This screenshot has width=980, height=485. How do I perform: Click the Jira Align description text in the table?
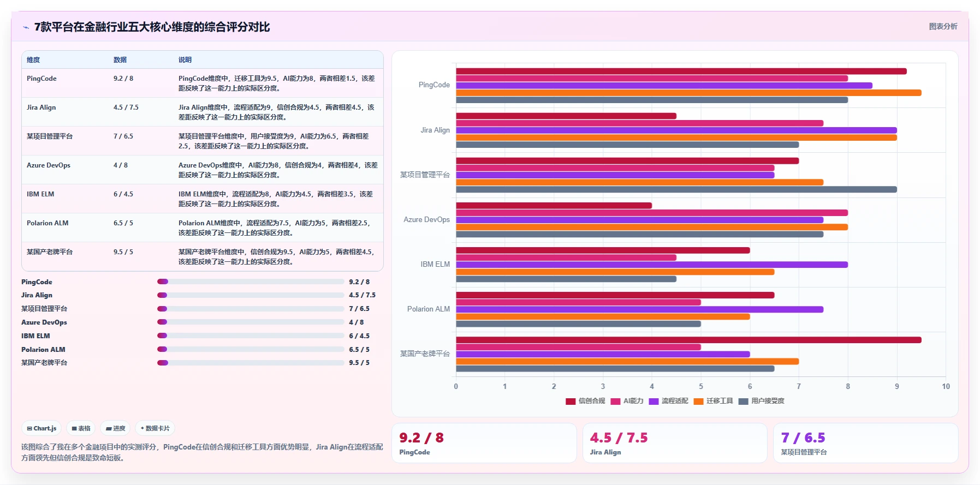(x=276, y=112)
